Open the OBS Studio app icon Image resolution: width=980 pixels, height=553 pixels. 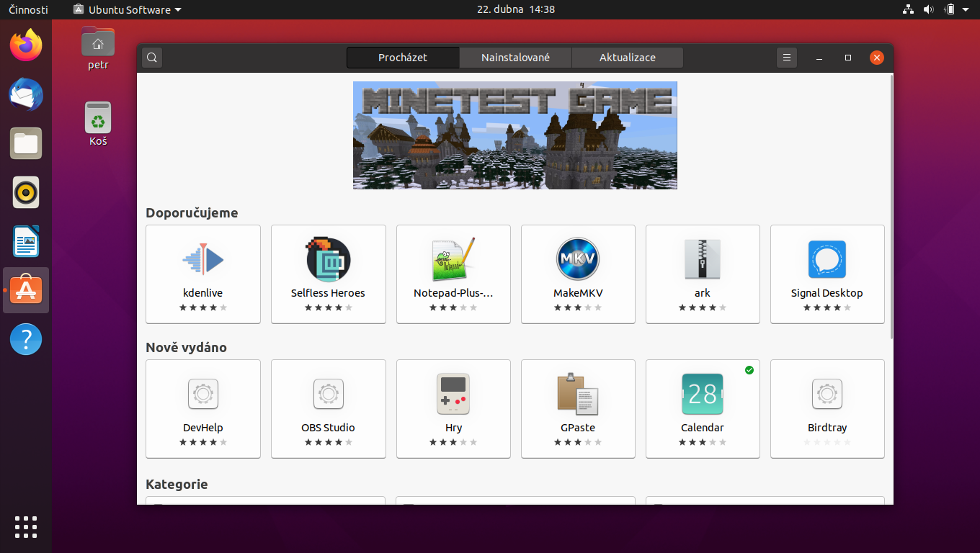point(328,395)
